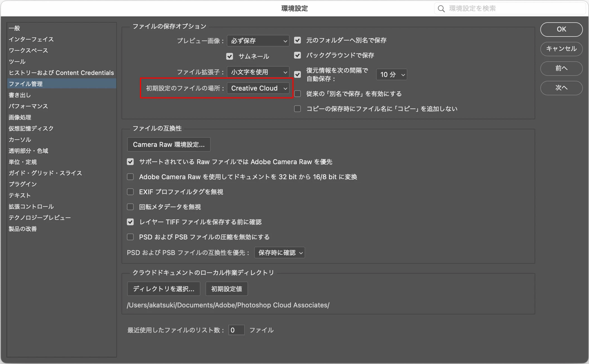Screen dimensions: 589x364
Task: Select パフォーマンス in the sidebar
Action: click(28, 106)
